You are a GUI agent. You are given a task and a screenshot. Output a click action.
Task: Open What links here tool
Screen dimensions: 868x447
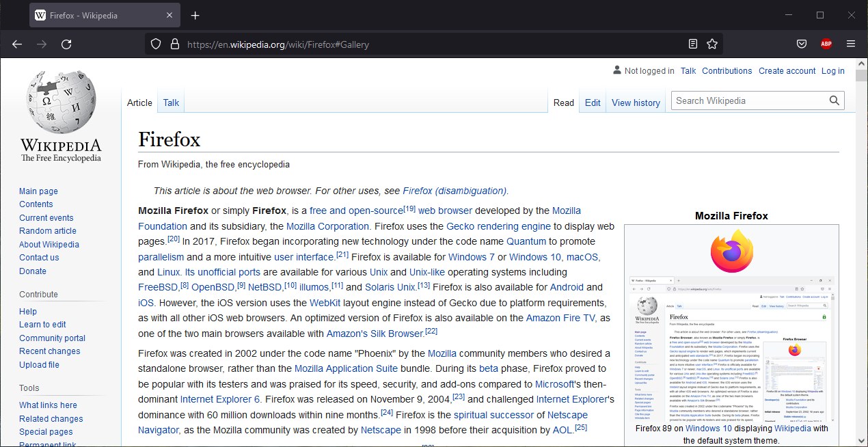(x=48, y=405)
